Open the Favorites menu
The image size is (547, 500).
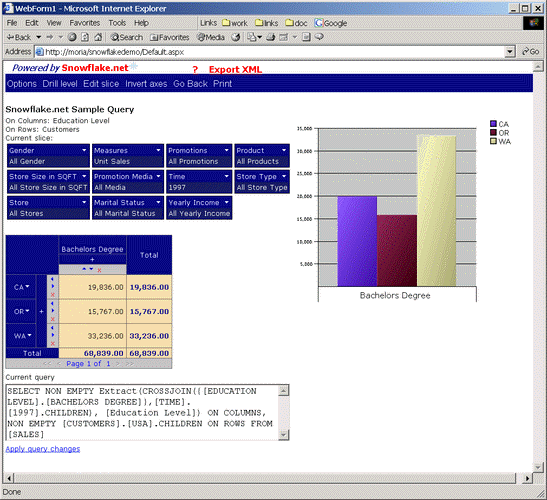[84, 23]
